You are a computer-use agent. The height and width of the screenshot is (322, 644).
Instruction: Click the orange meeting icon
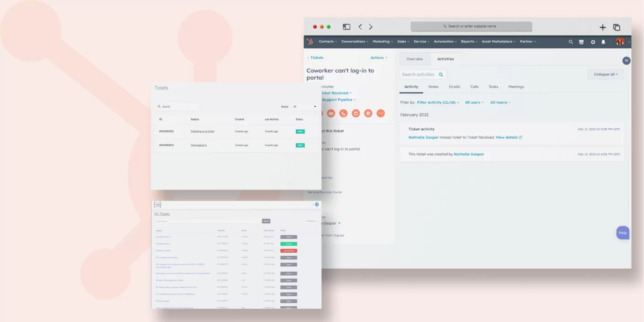point(368,113)
